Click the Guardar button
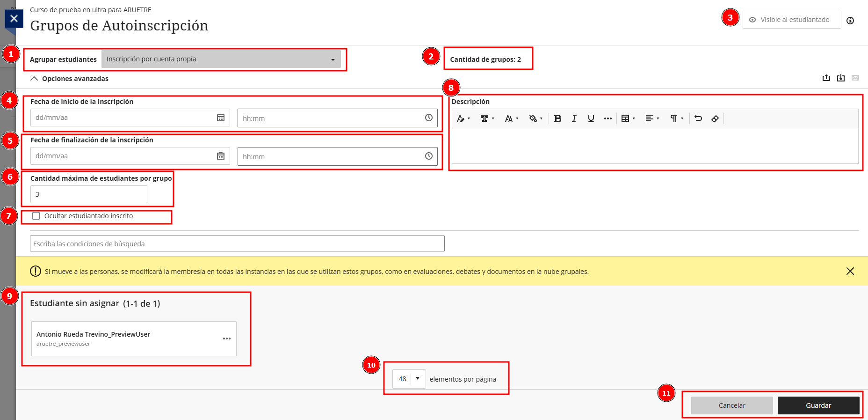The height and width of the screenshot is (420, 868). [x=818, y=405]
